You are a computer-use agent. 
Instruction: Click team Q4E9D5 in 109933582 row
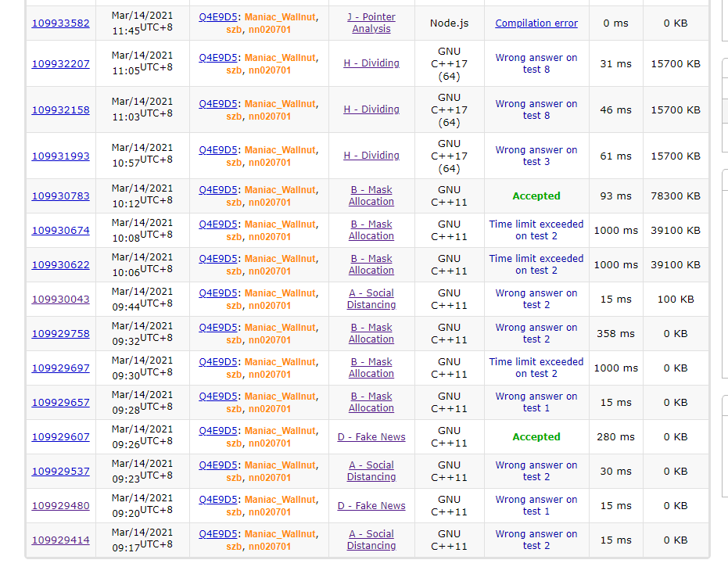[218, 16]
